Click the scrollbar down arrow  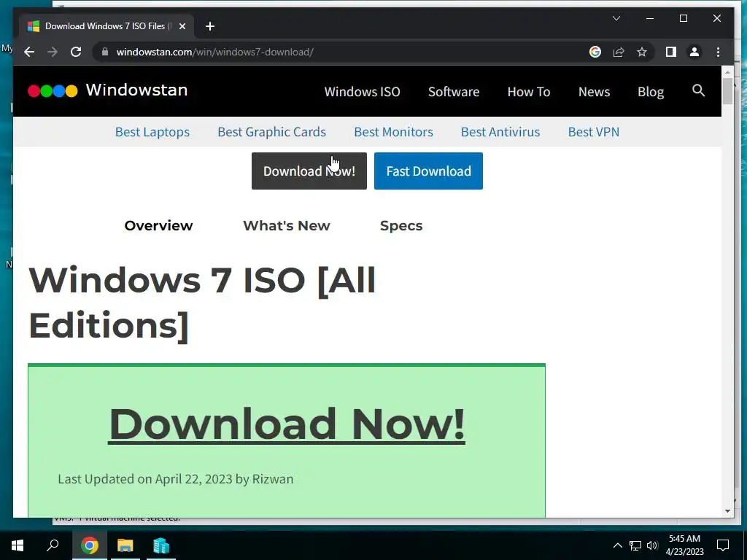727,511
